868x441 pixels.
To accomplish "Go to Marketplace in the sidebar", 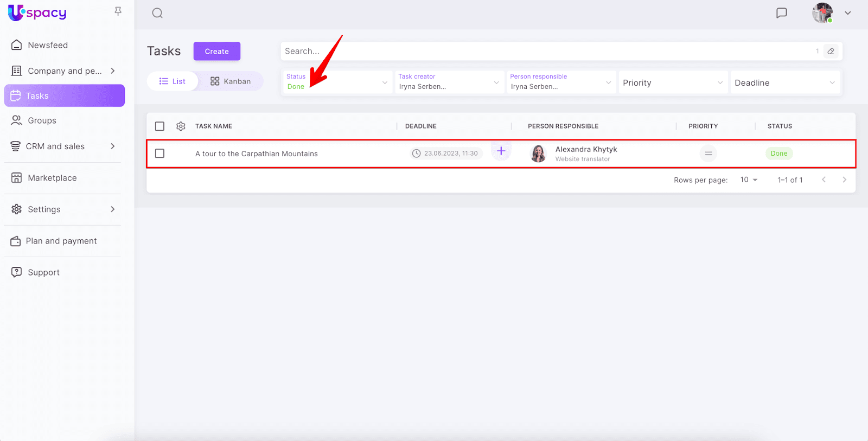I will (52, 178).
